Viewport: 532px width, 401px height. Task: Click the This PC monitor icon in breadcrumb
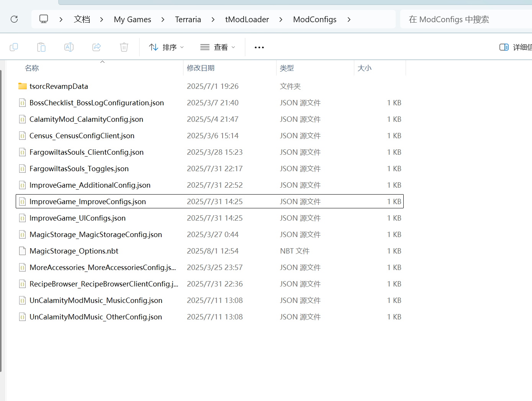click(44, 19)
